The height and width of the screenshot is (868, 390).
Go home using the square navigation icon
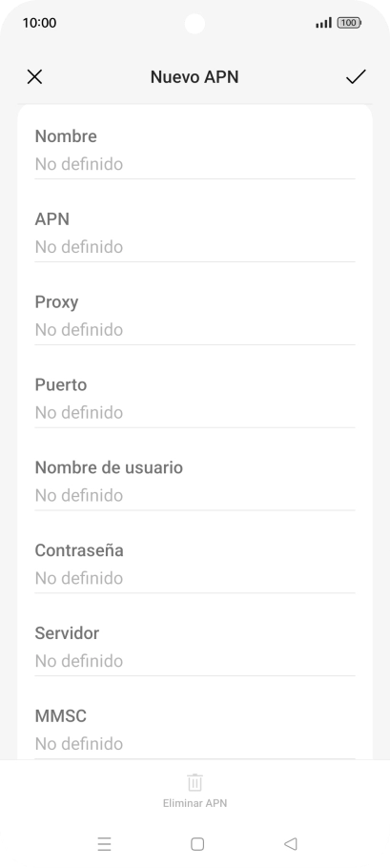pyautogui.click(x=197, y=843)
